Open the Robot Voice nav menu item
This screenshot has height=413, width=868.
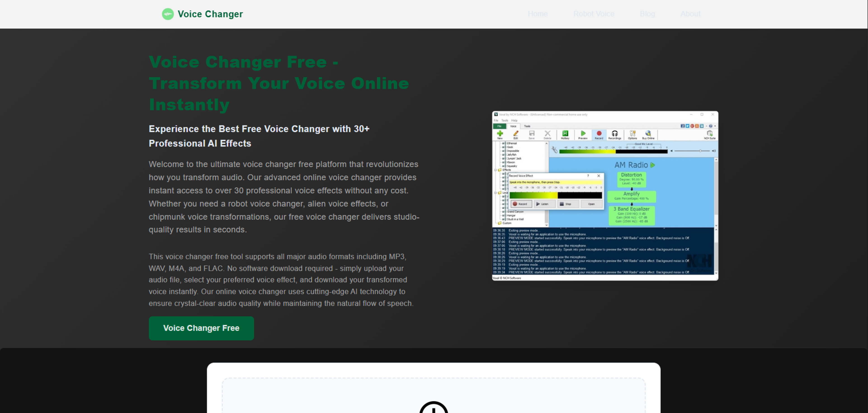pyautogui.click(x=594, y=14)
